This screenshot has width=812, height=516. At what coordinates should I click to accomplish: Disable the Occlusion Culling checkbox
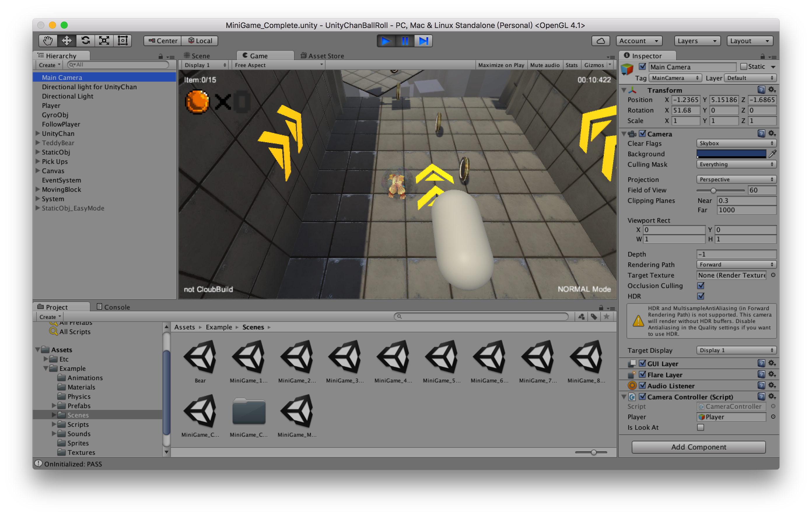pyautogui.click(x=700, y=286)
